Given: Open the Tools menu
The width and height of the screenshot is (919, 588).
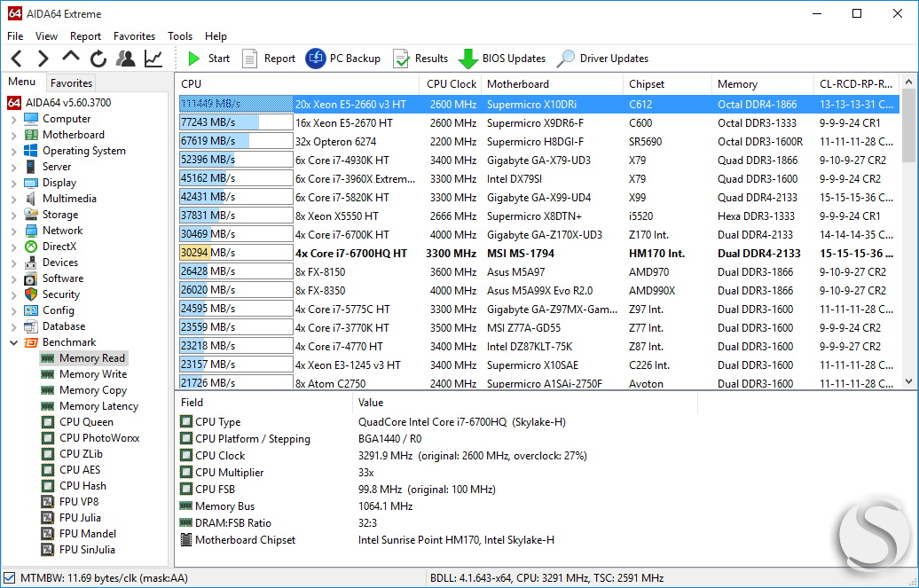Looking at the screenshot, I should point(180,36).
